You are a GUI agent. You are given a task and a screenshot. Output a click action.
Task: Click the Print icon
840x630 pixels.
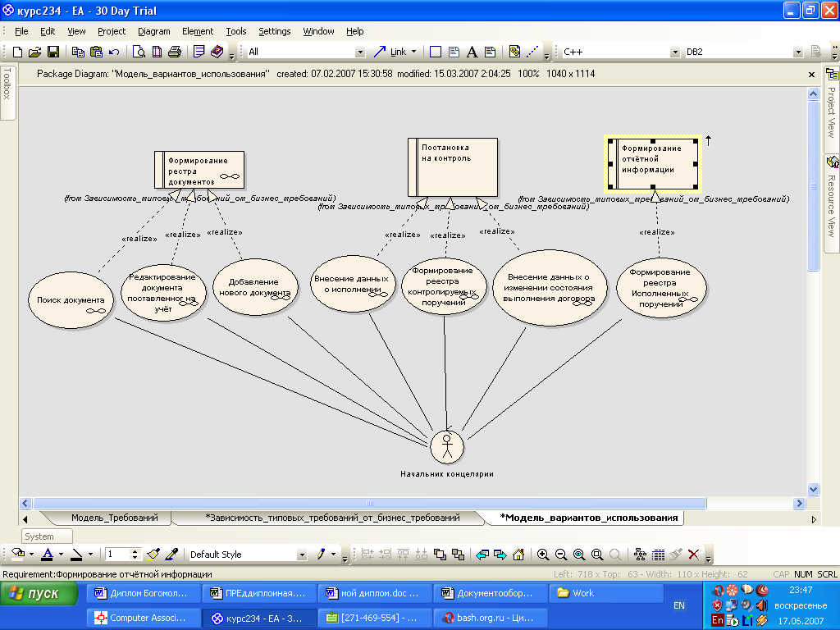click(x=175, y=52)
